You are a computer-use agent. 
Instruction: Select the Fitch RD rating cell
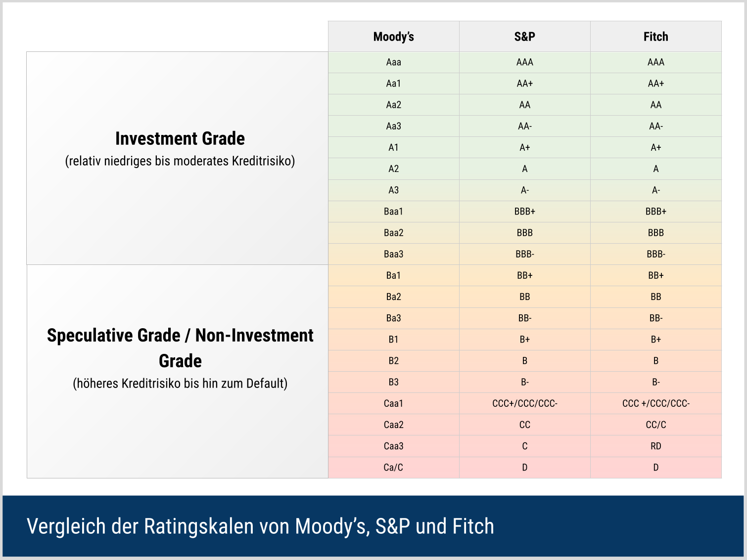pos(656,446)
